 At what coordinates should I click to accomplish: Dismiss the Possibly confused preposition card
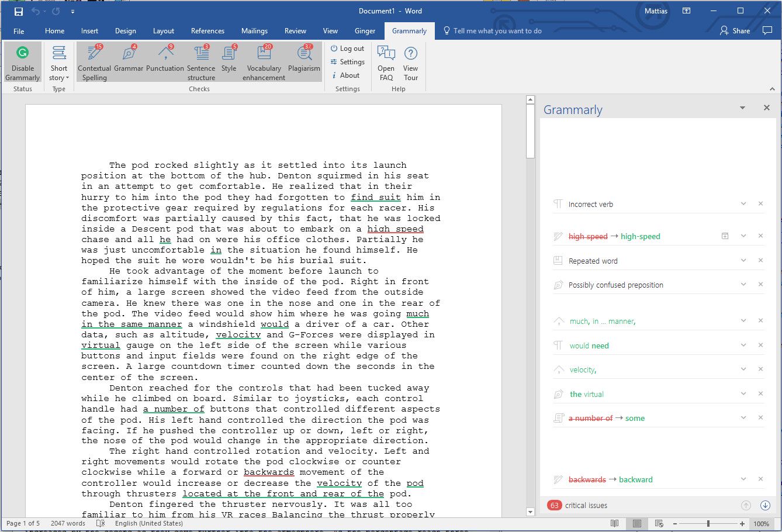pyautogui.click(x=760, y=284)
